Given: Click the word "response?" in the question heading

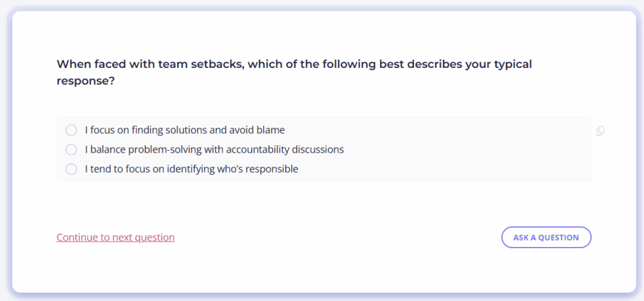Looking at the screenshot, I should click(x=86, y=81).
